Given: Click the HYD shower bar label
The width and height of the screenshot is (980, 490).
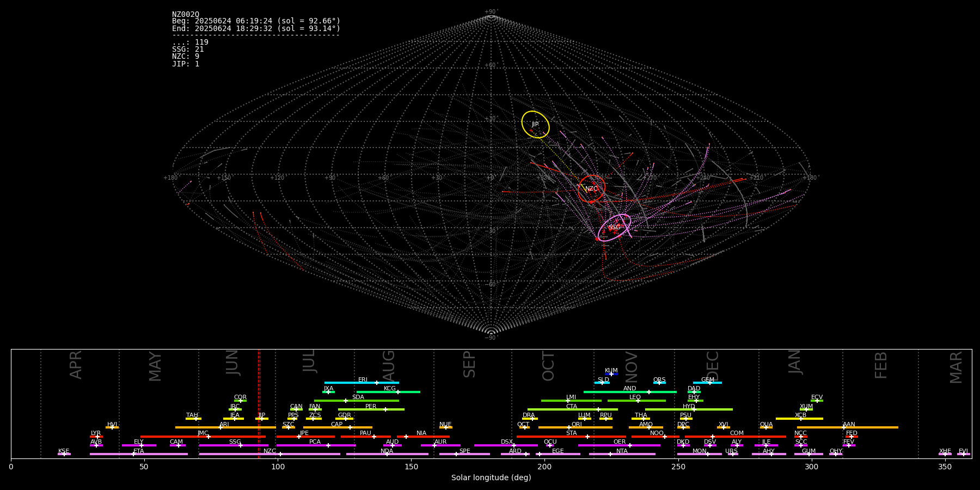Looking at the screenshot, I should [x=689, y=407].
